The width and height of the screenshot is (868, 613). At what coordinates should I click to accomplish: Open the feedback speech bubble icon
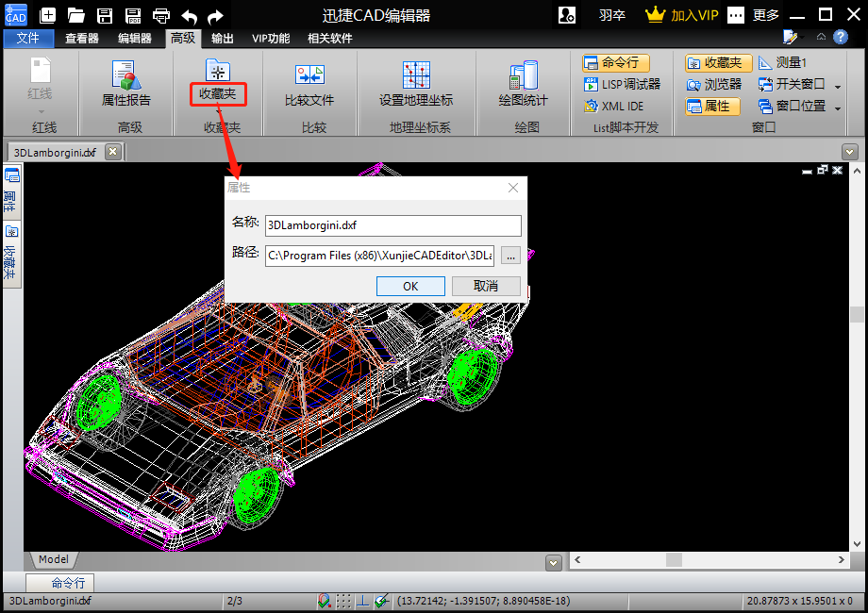click(x=736, y=15)
